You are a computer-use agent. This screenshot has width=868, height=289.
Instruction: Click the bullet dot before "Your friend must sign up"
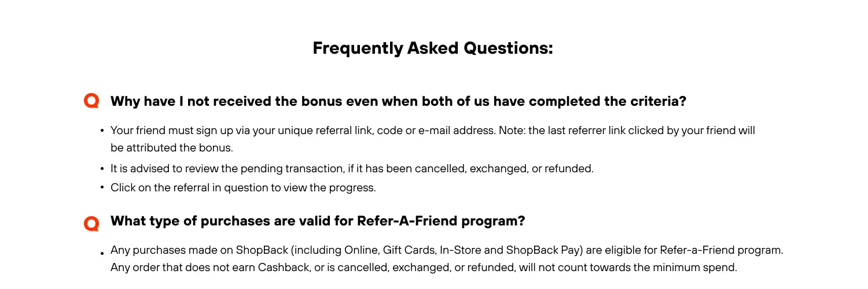pos(102,131)
